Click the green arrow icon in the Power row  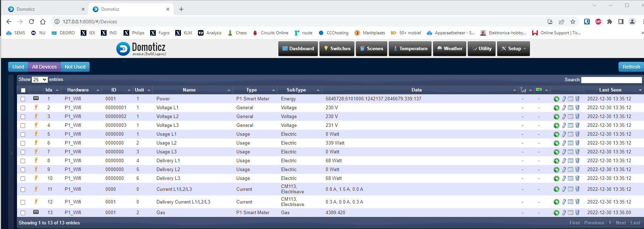tap(557, 99)
